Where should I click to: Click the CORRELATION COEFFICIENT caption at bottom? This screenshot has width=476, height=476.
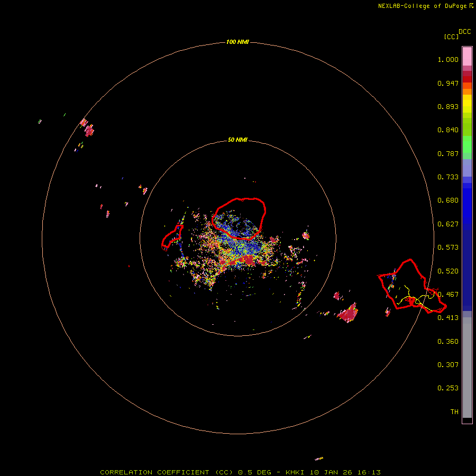tap(240, 472)
